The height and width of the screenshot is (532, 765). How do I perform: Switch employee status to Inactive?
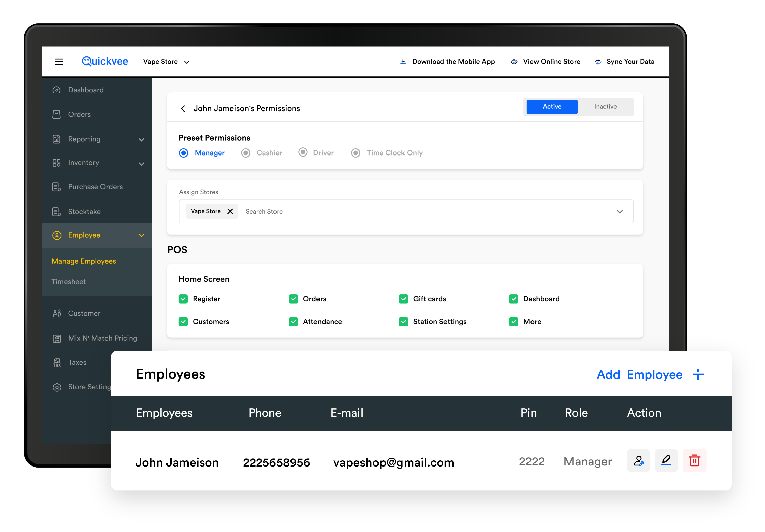pyautogui.click(x=605, y=107)
